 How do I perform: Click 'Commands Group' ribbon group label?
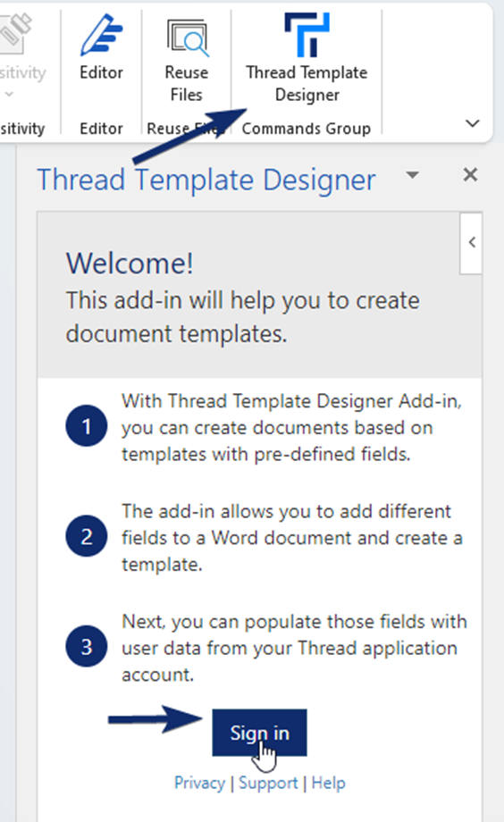307,129
